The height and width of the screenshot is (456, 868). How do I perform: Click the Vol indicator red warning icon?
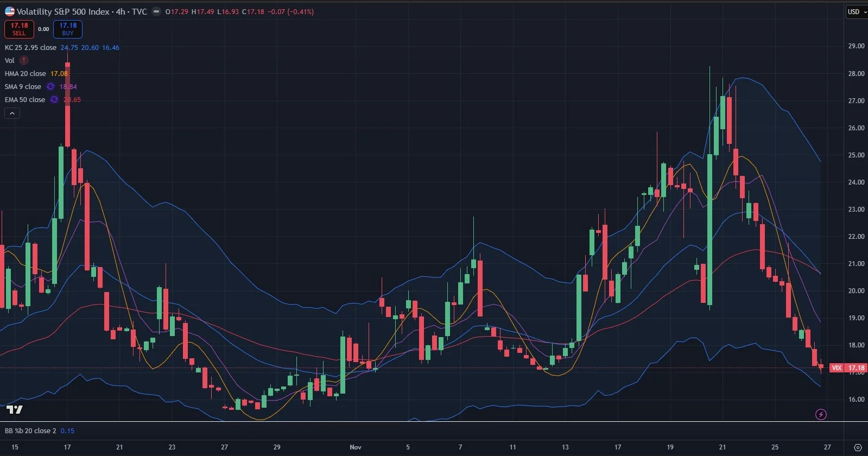[24, 60]
